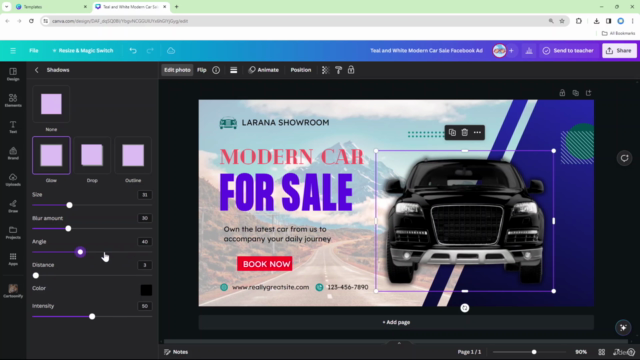This screenshot has height=360, width=640.
Task: Open the Notes panel
Action: point(176,352)
